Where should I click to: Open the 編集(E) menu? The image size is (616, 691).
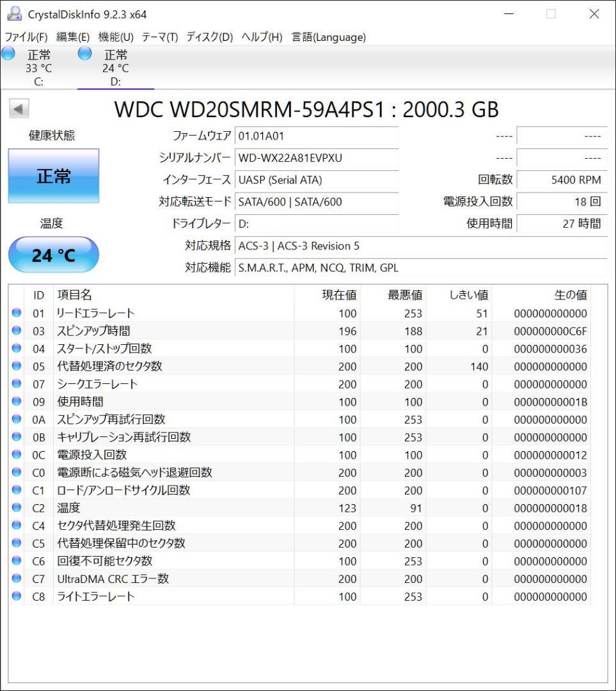point(73,37)
